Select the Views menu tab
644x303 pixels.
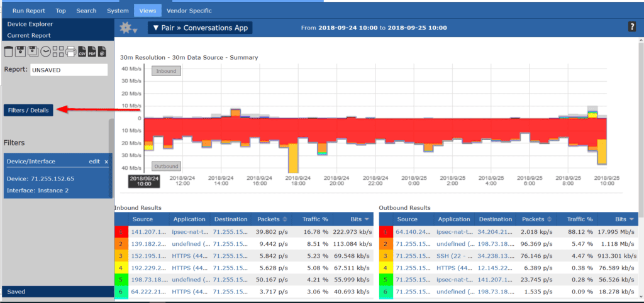coord(148,11)
